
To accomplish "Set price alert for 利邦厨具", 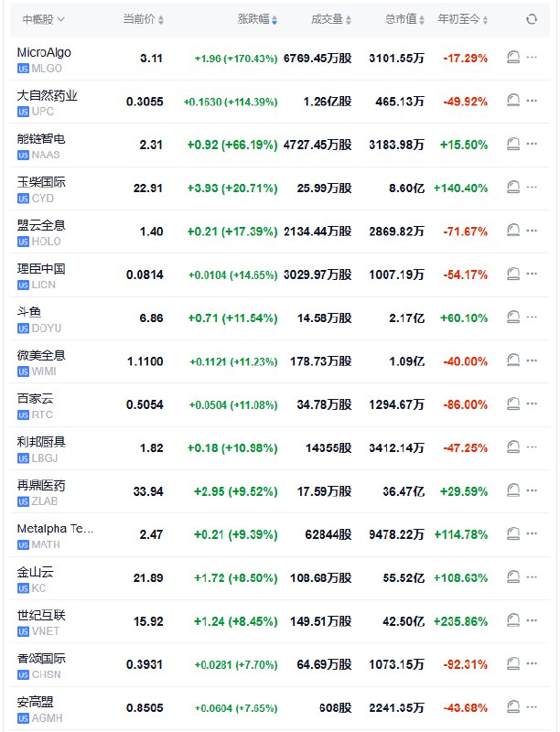I will pos(512,447).
